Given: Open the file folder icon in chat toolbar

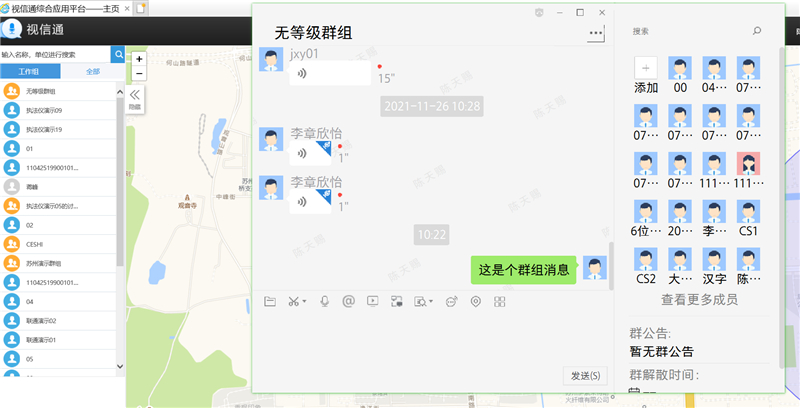Looking at the screenshot, I should (269, 301).
